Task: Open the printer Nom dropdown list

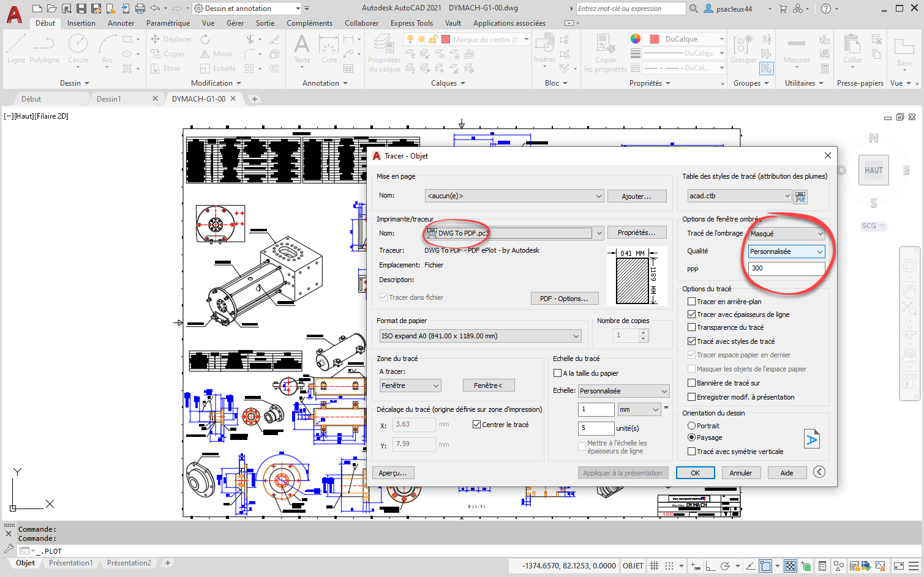Action: (x=599, y=233)
